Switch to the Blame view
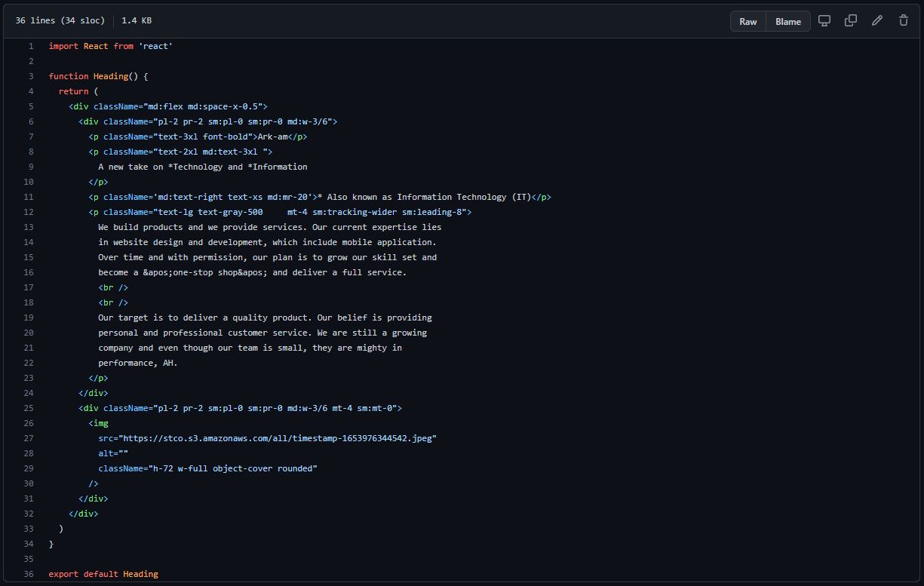The image size is (924, 586). [x=787, y=21]
